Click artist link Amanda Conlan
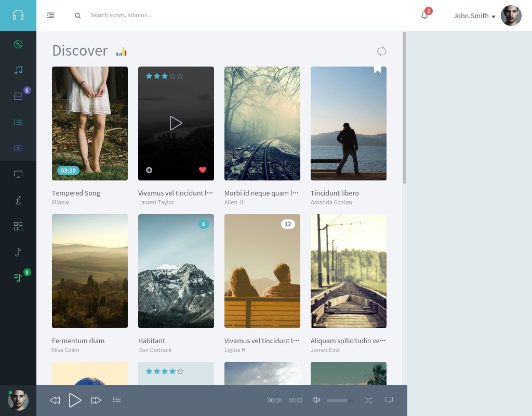This screenshot has height=416, width=532. [331, 202]
